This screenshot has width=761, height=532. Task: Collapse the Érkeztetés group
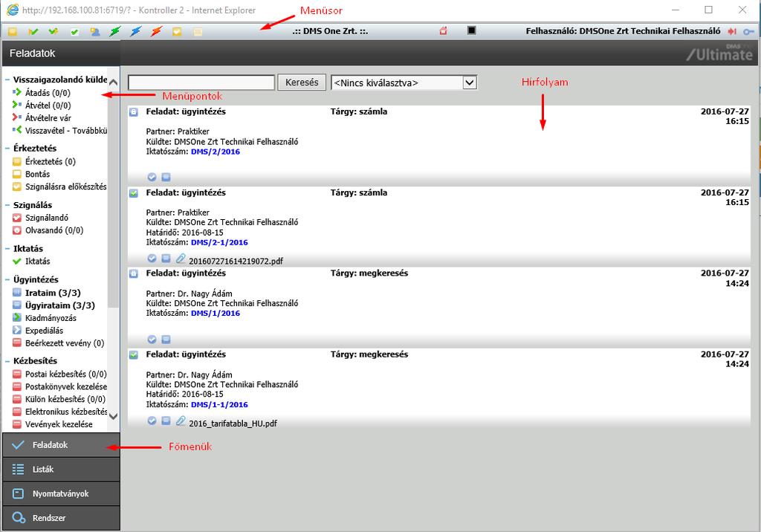pos(7,149)
